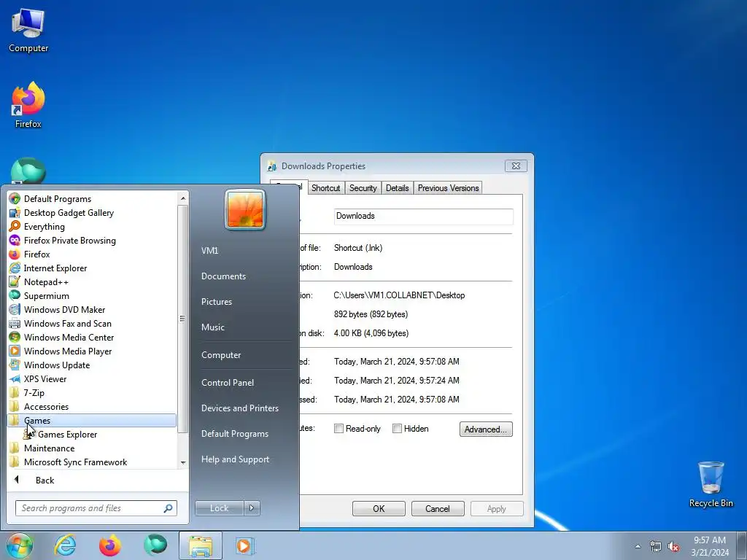Open Documents from the Start menu

coord(223,276)
